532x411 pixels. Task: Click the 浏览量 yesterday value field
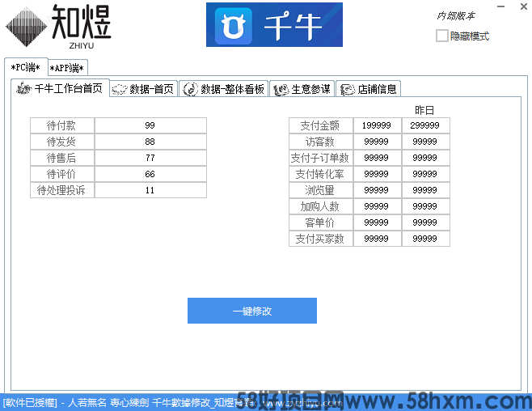pyautogui.click(x=425, y=190)
